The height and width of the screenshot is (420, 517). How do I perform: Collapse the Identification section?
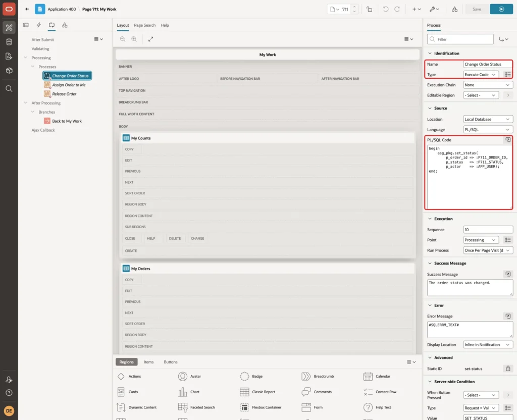point(430,54)
